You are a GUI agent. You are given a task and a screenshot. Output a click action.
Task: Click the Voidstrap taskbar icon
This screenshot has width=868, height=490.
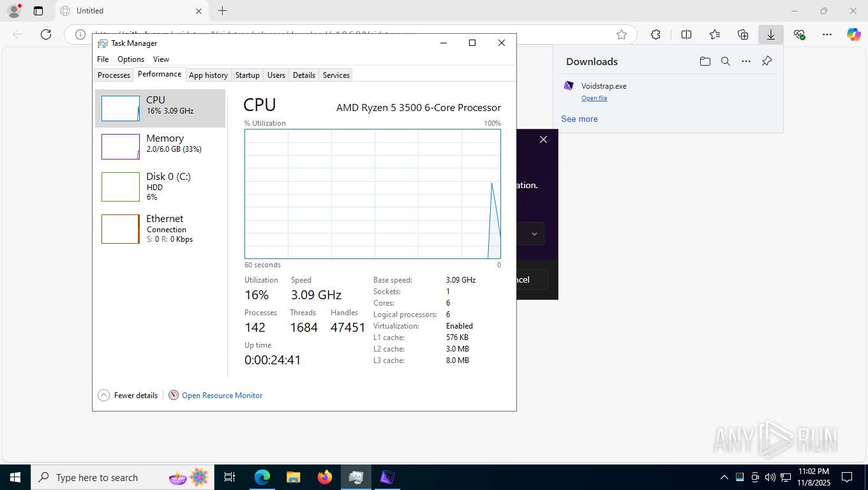(x=387, y=477)
